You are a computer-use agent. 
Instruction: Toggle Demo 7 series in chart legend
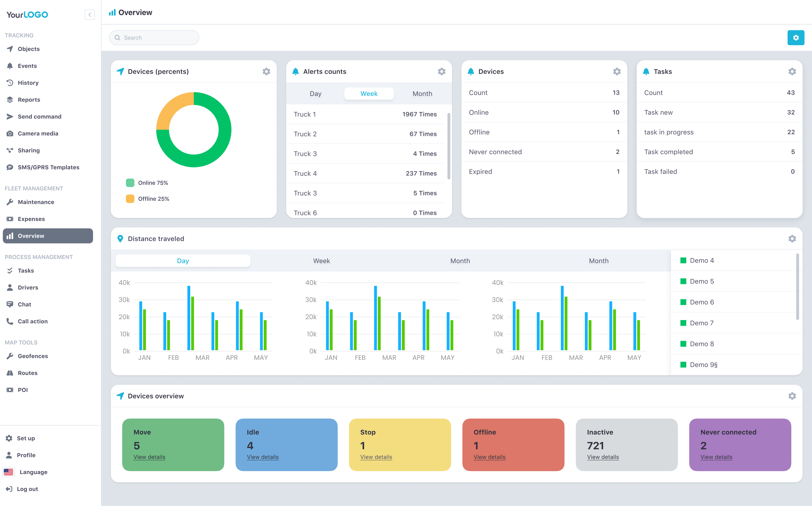click(702, 323)
